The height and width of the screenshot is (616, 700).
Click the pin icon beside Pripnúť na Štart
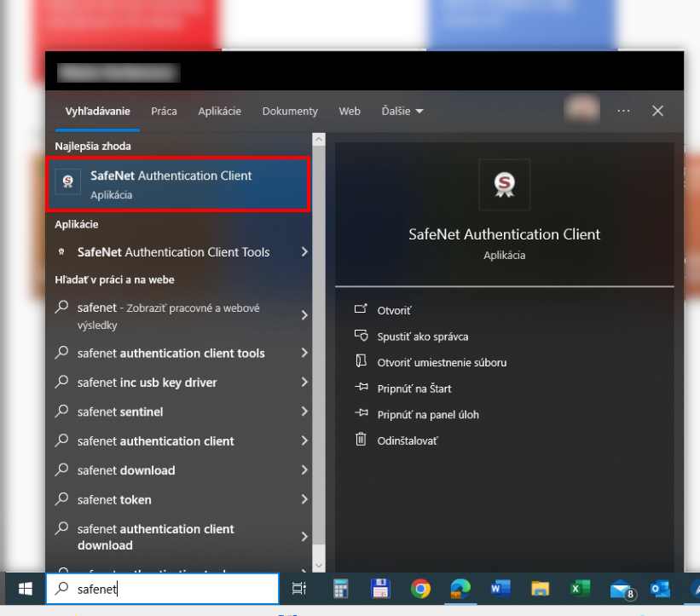click(x=362, y=387)
